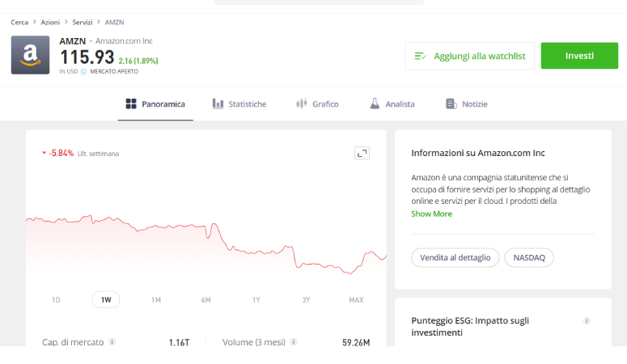Select the 1M chart range
The image size is (627, 364).
[x=156, y=300]
